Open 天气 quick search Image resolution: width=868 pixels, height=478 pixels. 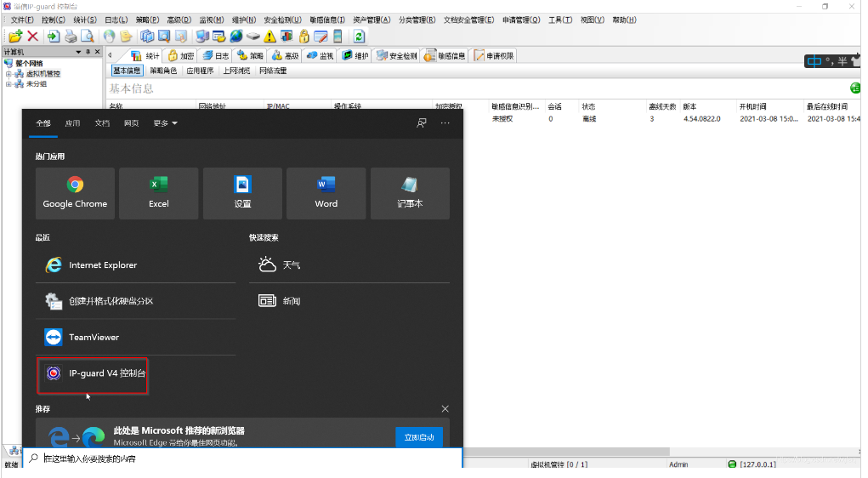point(349,265)
